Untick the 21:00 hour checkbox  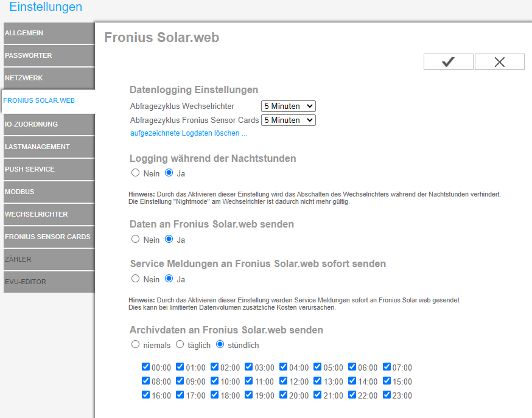pos(318,395)
